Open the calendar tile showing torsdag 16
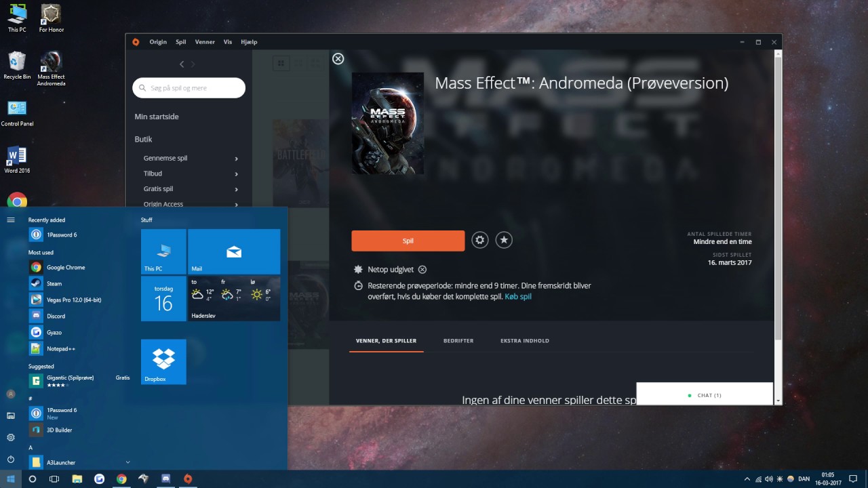868x488 pixels. pos(163,298)
